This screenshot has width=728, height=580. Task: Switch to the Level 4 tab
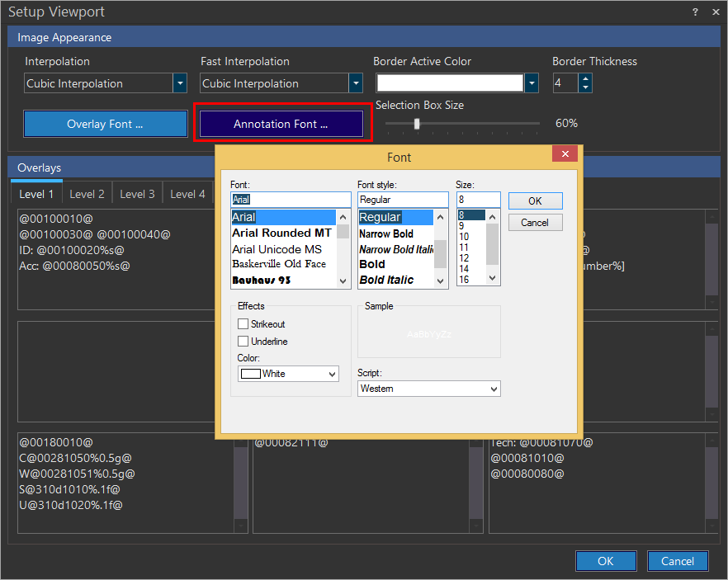pos(187,194)
